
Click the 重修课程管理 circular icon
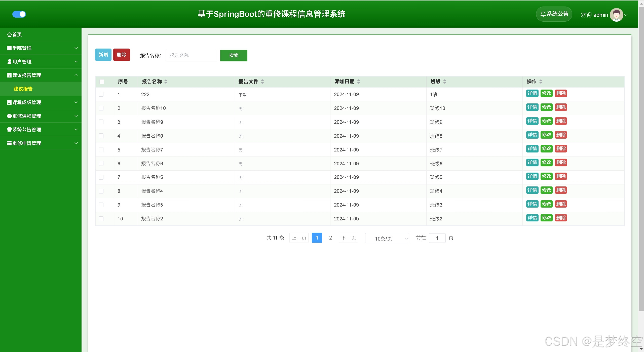point(10,116)
